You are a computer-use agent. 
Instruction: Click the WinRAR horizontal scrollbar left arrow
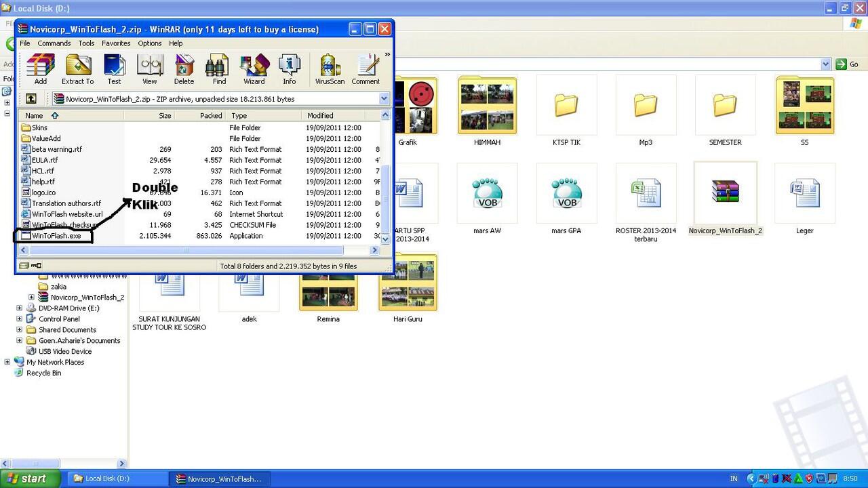click(24, 250)
